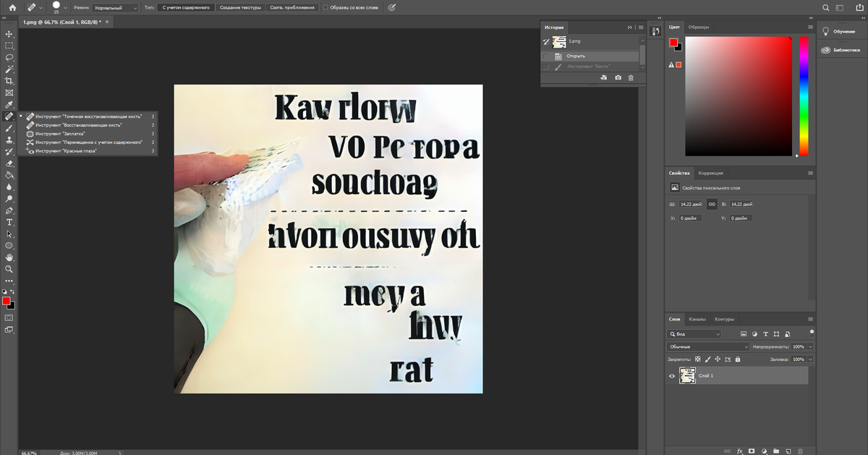868x455 pixels.
Task: Open the Заливка slider arrow
Action: tap(810, 359)
